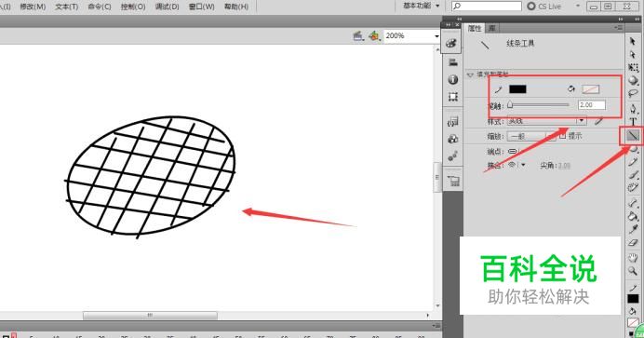Open the Motion Presets panel icon
Image resolution: width=644 pixels, height=338 pixels.
pos(453,156)
